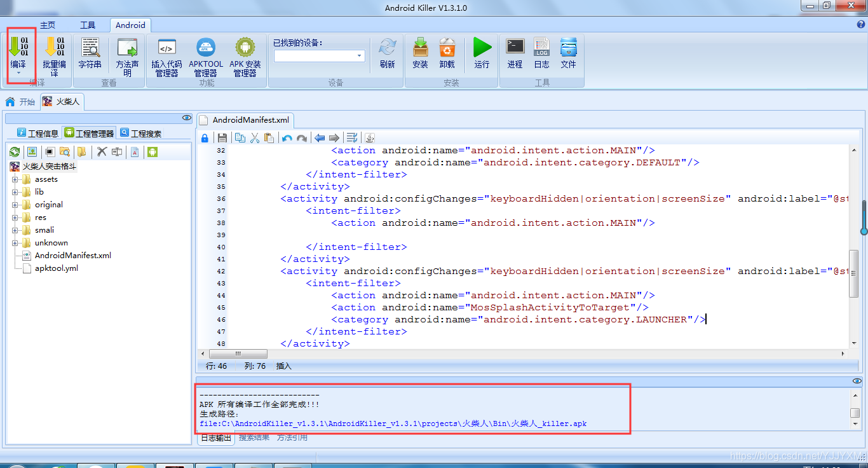868x468 pixels.
Task: Switch to the 日志输出 tab
Action: [216, 438]
